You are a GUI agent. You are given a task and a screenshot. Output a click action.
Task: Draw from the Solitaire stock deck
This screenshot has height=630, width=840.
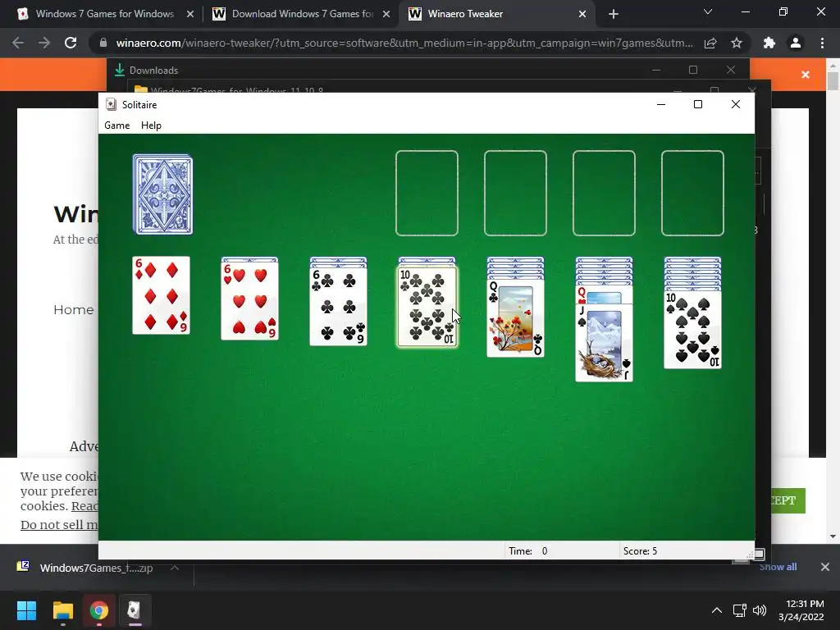163,194
